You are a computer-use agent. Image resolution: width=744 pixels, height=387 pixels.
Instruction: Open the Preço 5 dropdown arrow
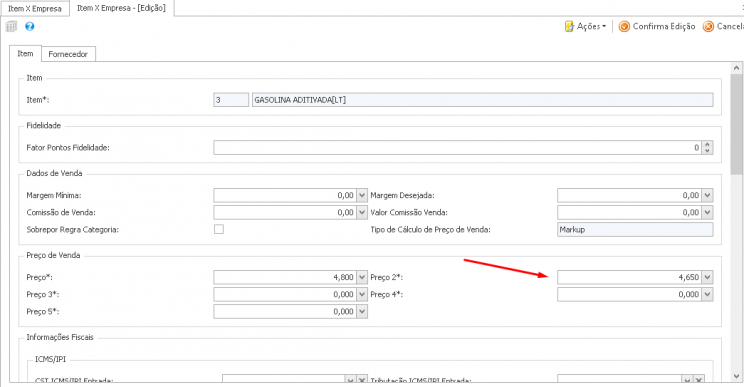(362, 312)
